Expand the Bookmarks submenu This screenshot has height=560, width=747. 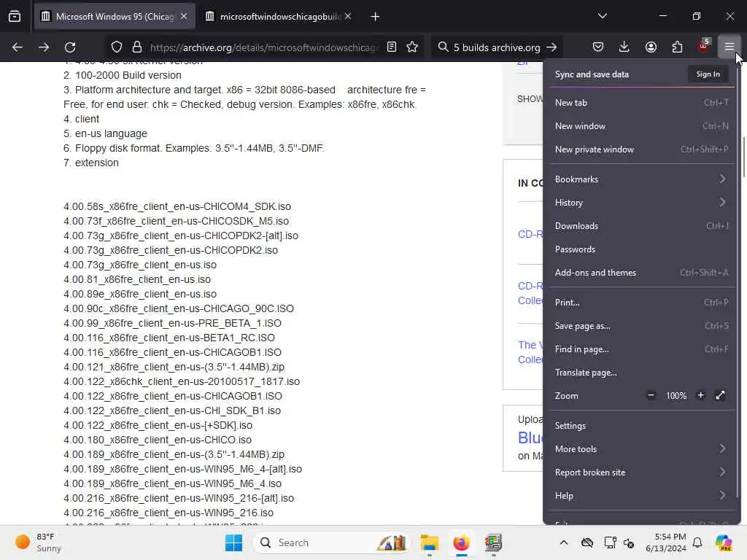point(641,179)
